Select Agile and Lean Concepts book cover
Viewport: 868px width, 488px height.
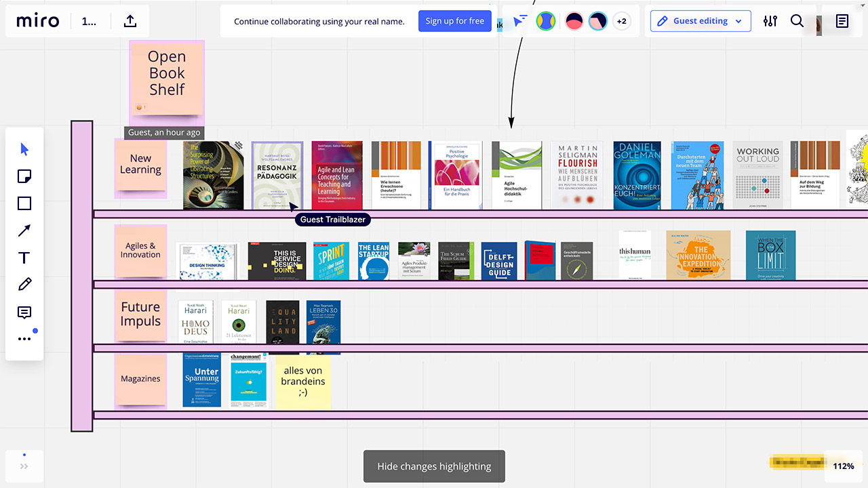point(337,176)
